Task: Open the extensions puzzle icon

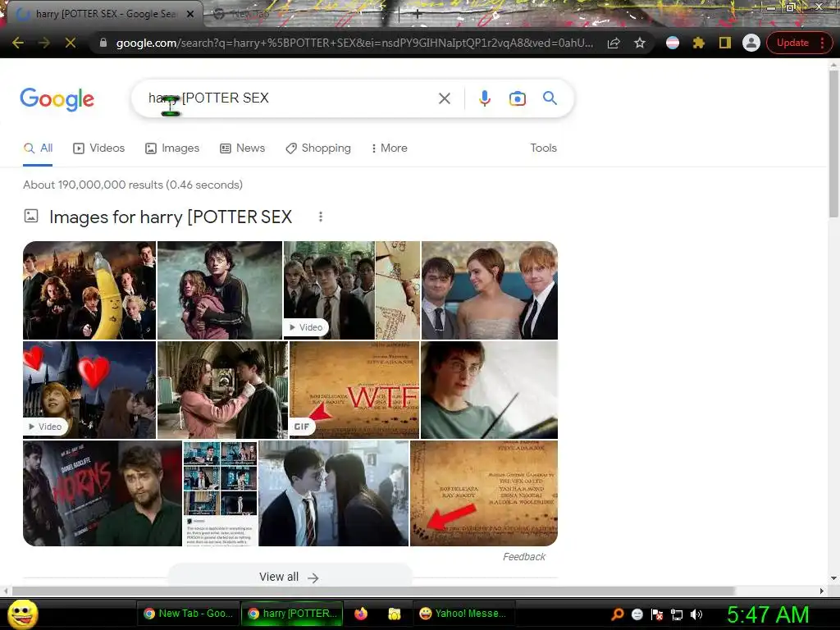Action: pos(699,43)
